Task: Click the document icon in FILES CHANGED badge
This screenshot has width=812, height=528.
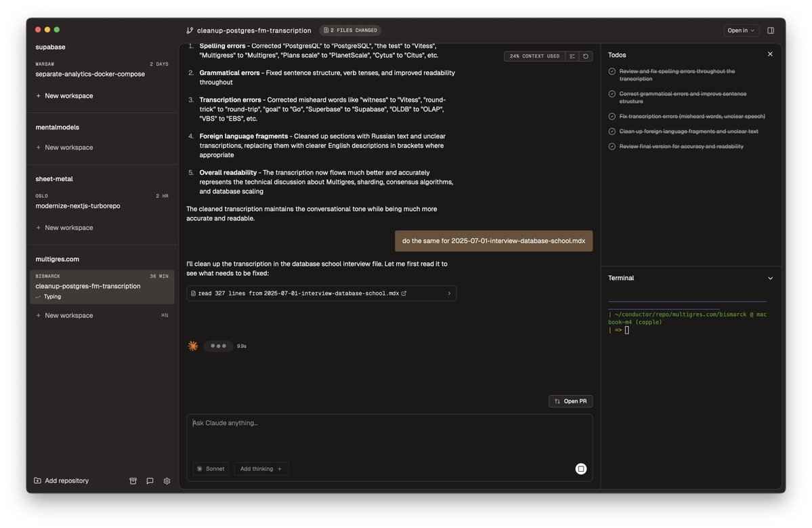Action: pyautogui.click(x=326, y=31)
